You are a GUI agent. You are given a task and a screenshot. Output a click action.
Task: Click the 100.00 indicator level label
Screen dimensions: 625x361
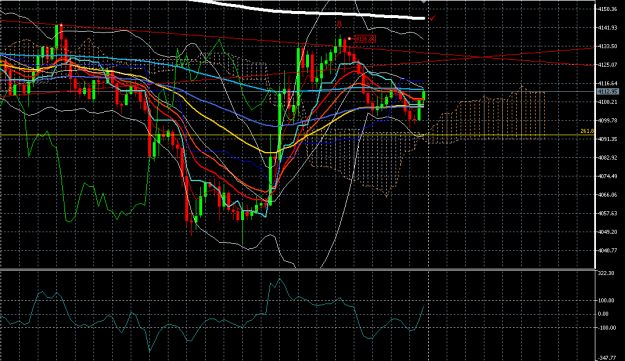tap(606, 300)
